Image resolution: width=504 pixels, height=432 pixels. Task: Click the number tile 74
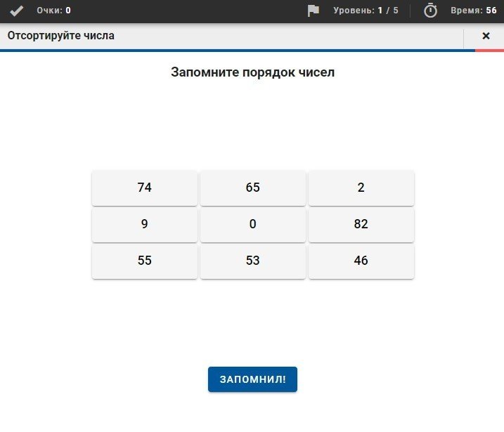coord(144,188)
